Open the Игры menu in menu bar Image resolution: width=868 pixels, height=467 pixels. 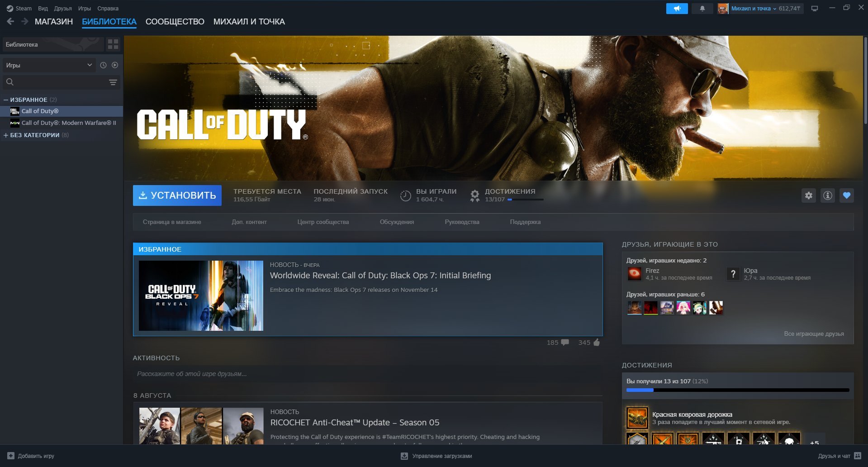(85, 9)
